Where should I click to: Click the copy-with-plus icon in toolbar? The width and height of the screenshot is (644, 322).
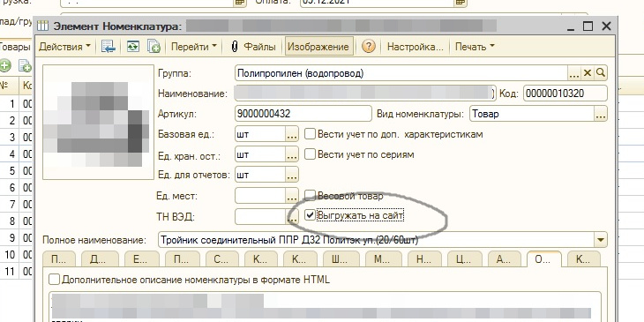(x=154, y=47)
